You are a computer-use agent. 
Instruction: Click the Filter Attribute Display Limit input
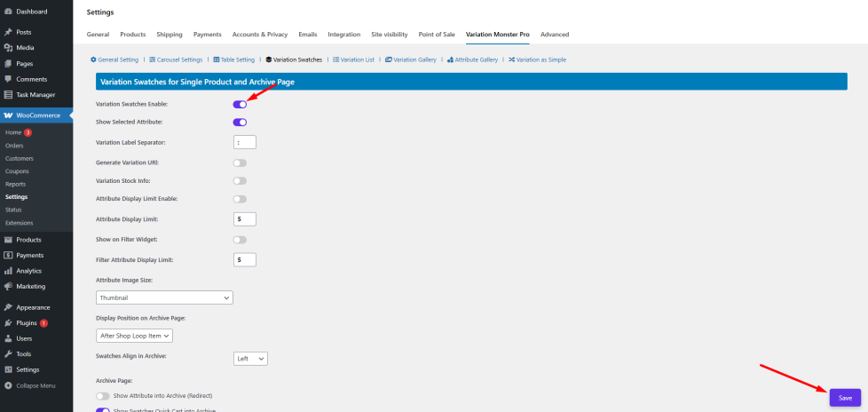coord(245,259)
